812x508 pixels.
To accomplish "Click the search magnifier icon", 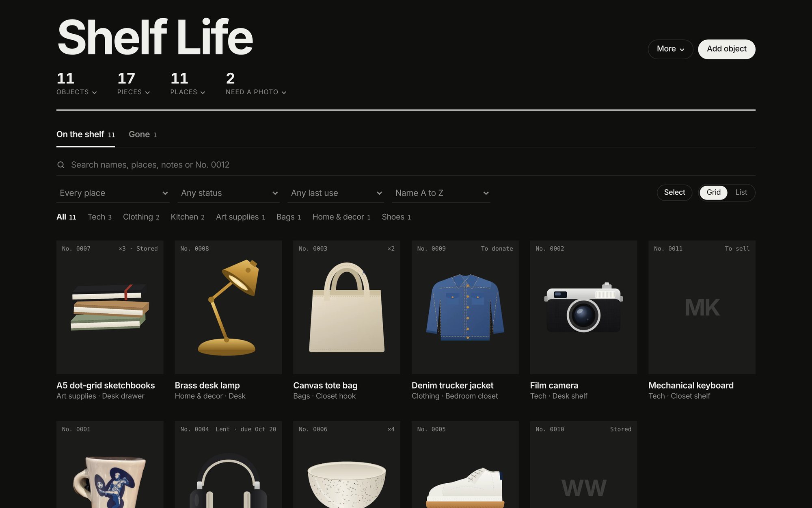I will [61, 165].
